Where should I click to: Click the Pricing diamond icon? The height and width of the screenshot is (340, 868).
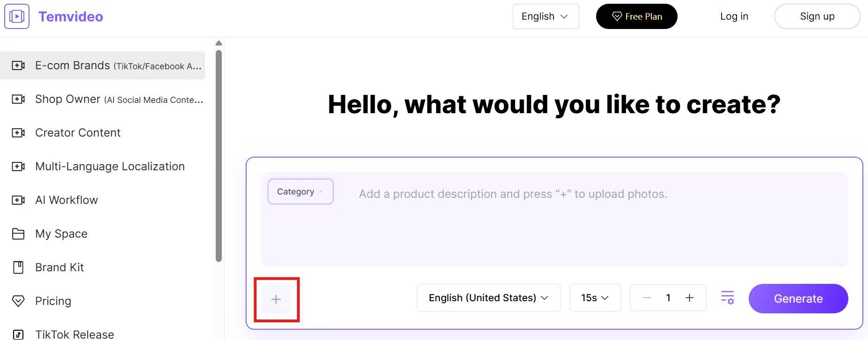coord(18,301)
